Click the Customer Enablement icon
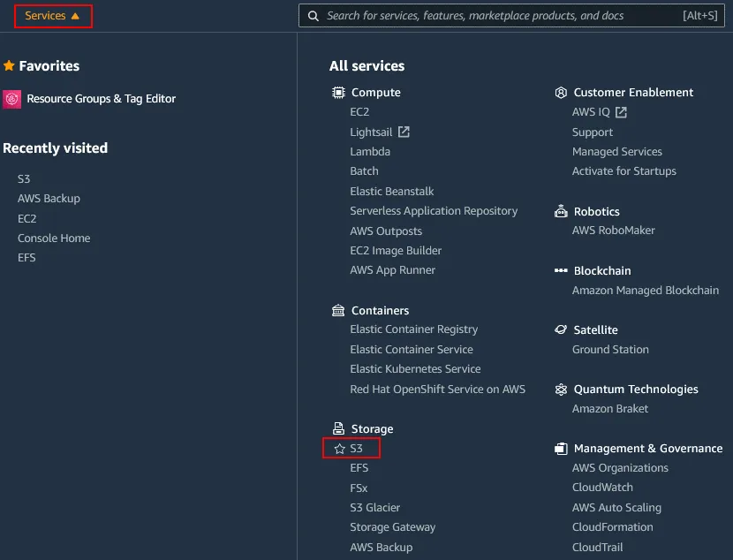 561,92
